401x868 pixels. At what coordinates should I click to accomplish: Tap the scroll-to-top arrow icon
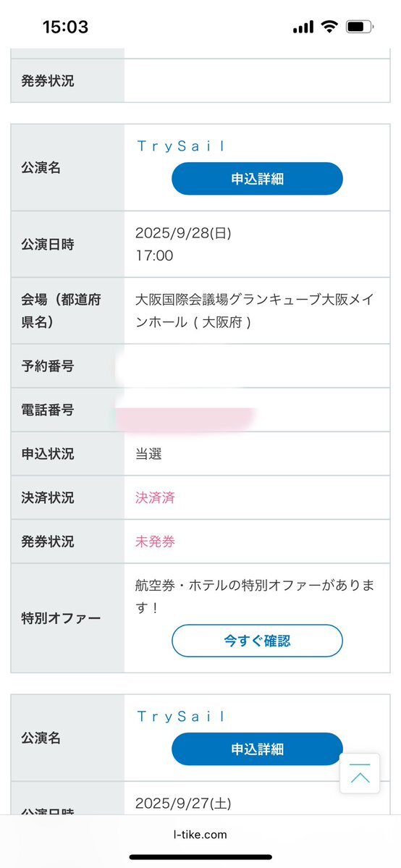[x=360, y=773]
